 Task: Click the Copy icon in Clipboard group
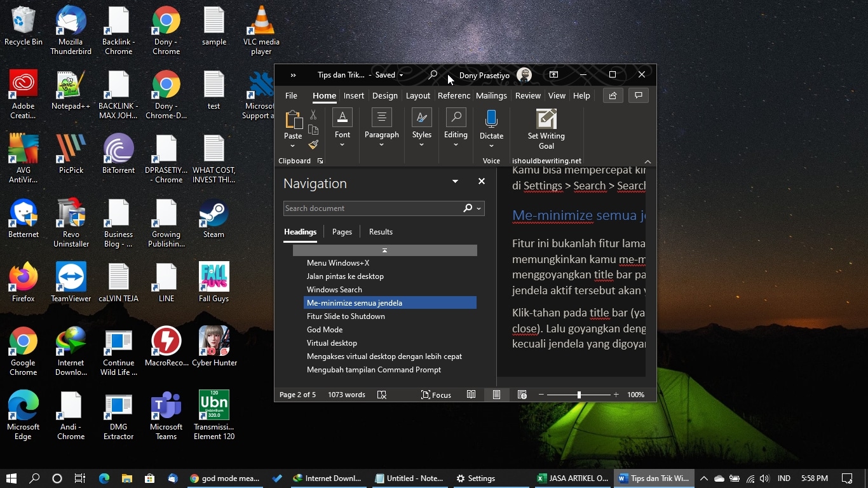coord(313,130)
